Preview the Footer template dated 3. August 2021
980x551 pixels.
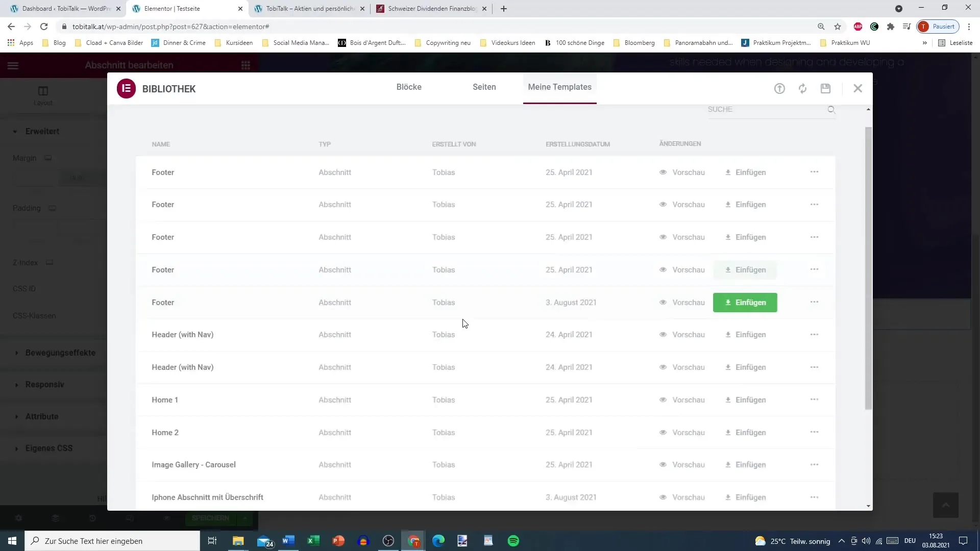[682, 303]
